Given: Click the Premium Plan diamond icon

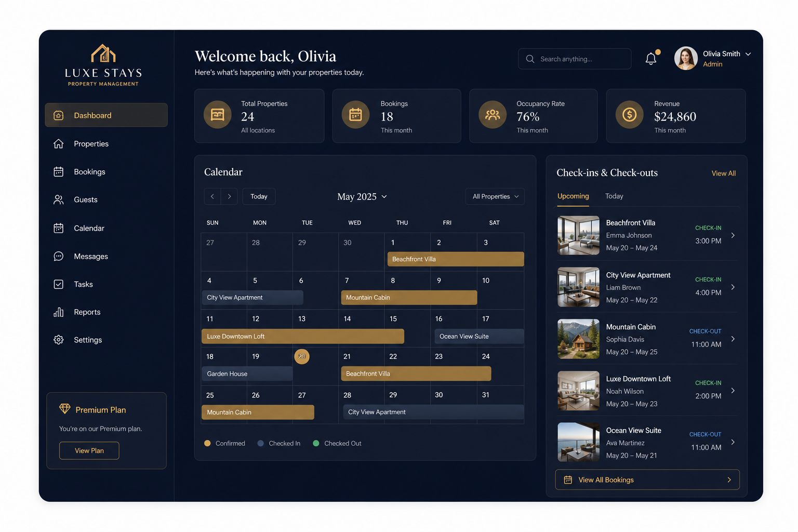Looking at the screenshot, I should tap(65, 409).
